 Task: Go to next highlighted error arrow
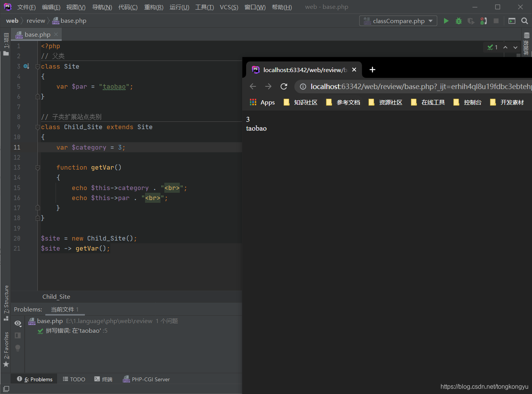pos(515,47)
